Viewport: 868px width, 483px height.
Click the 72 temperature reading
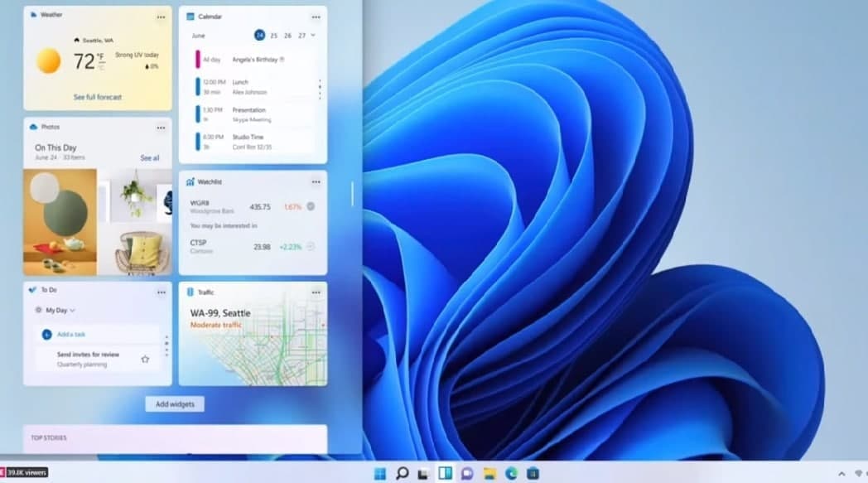point(84,61)
